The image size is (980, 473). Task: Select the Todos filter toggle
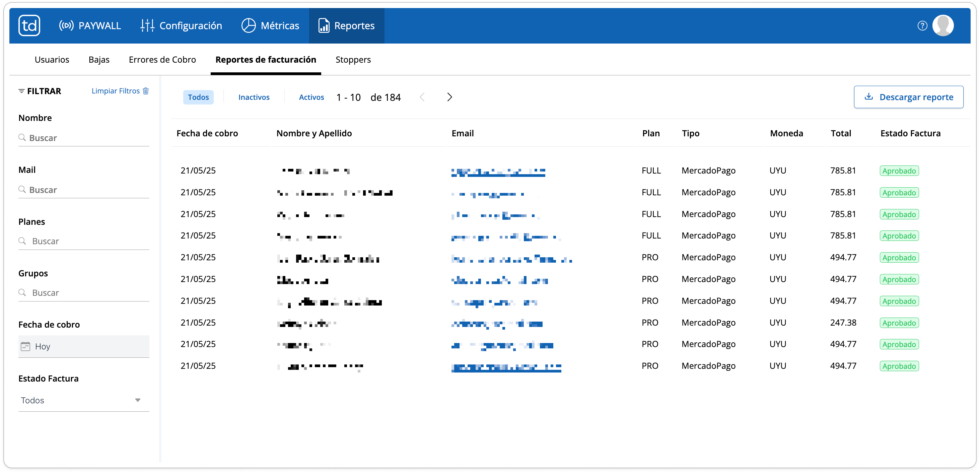click(x=198, y=97)
